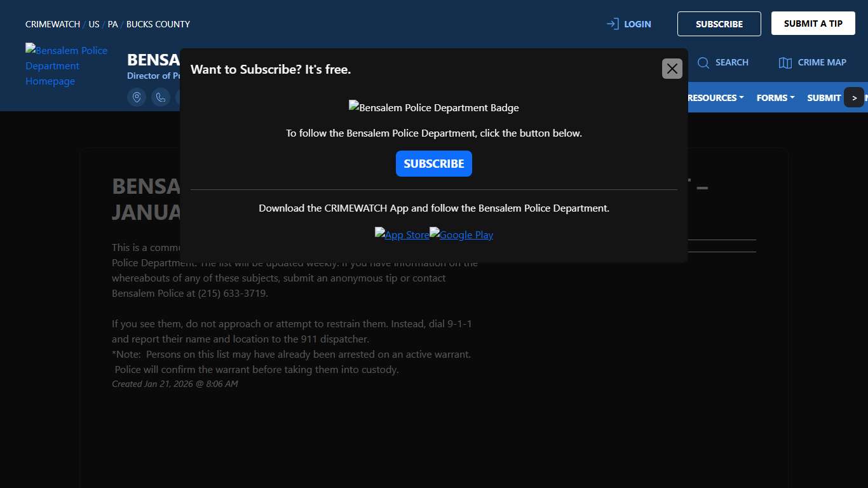Click the Subscribe button in the top header

(x=719, y=24)
